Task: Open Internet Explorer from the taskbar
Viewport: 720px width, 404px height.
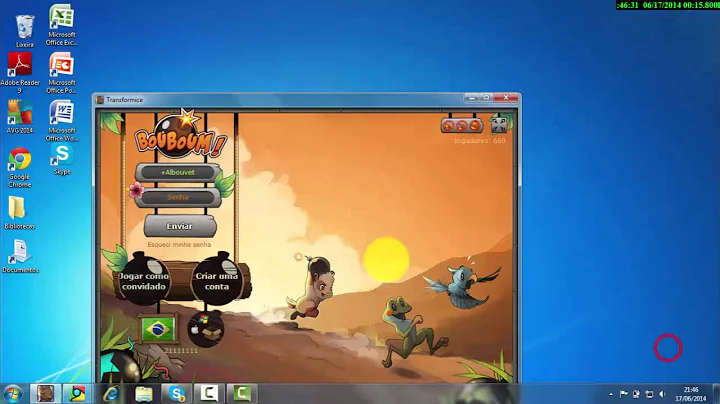Action: (111, 393)
